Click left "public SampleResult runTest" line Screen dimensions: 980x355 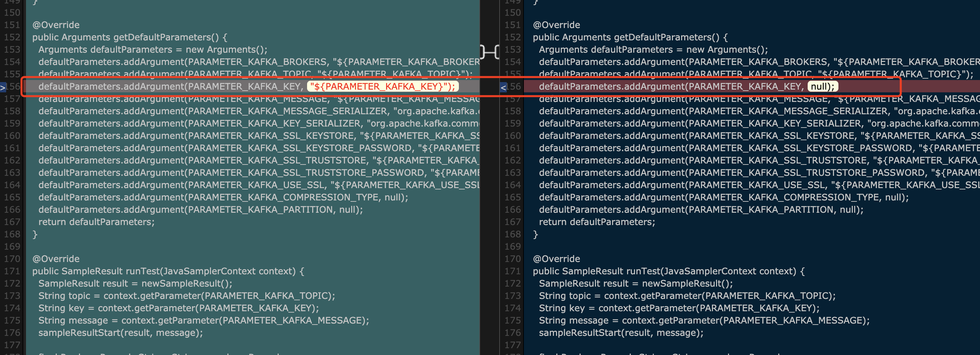tap(168, 271)
